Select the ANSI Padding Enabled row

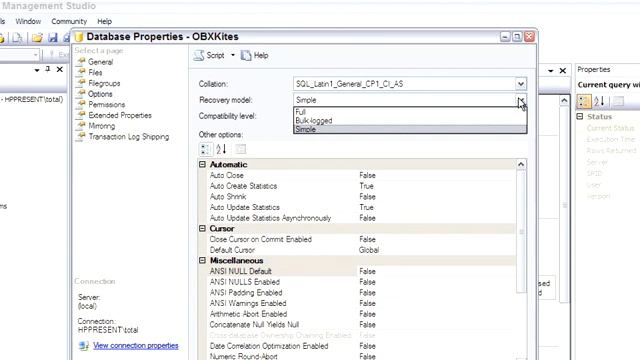(x=362, y=293)
